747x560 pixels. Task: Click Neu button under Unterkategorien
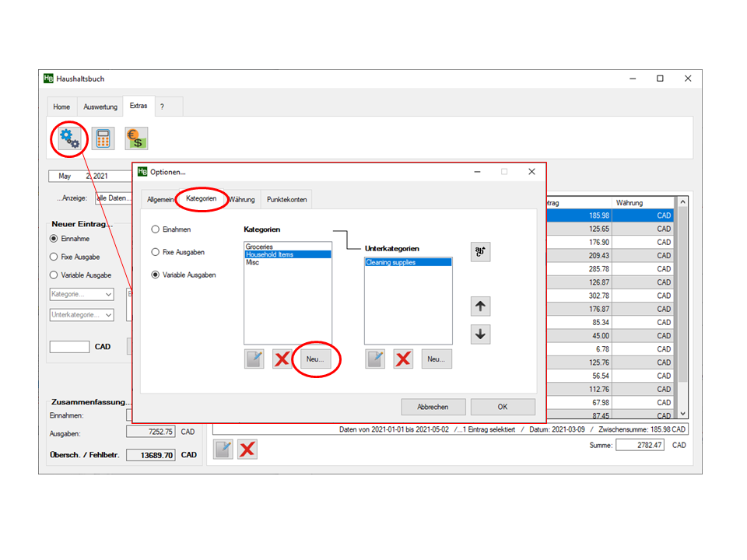[x=437, y=359]
